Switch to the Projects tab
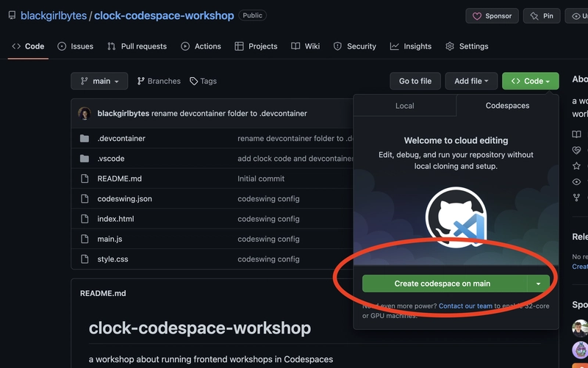The width and height of the screenshot is (588, 368). click(x=256, y=46)
